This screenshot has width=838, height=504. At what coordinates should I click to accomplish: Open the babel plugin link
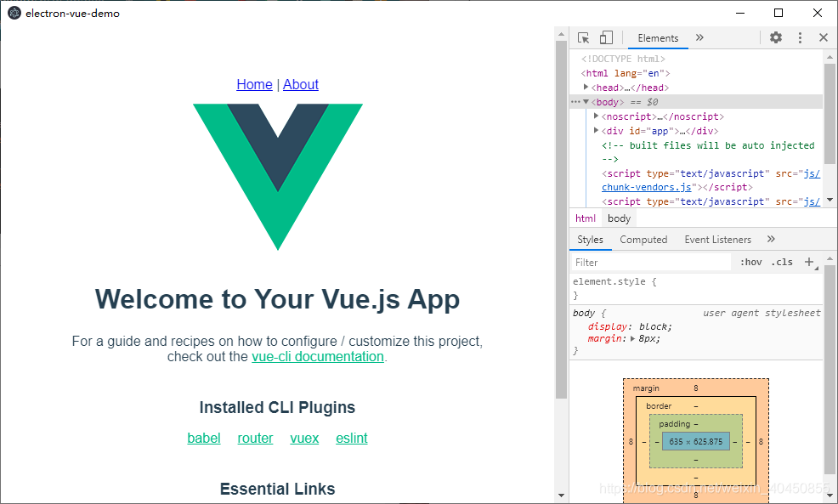tap(204, 438)
